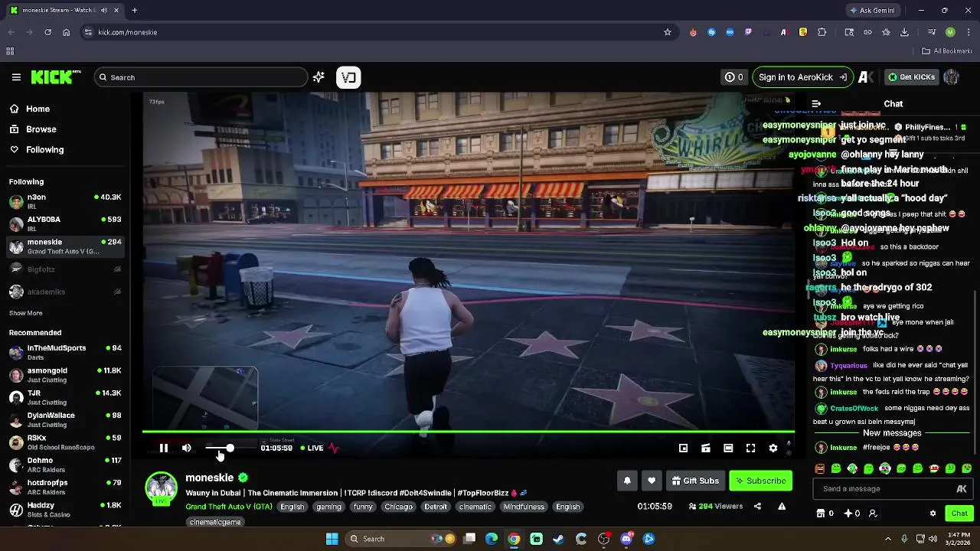Open All Bookmarks folder
980x551 pixels.
tap(946, 51)
